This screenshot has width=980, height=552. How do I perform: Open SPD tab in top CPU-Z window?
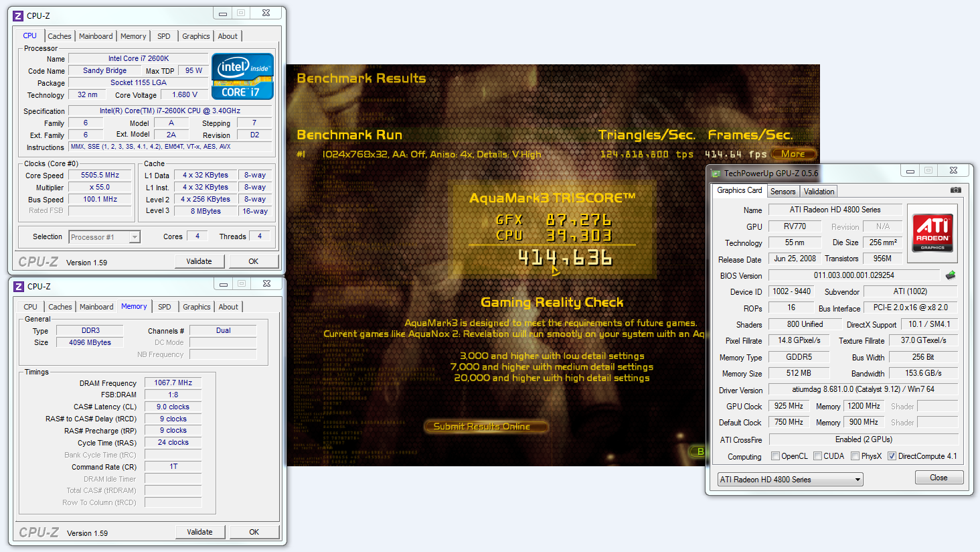(x=164, y=36)
